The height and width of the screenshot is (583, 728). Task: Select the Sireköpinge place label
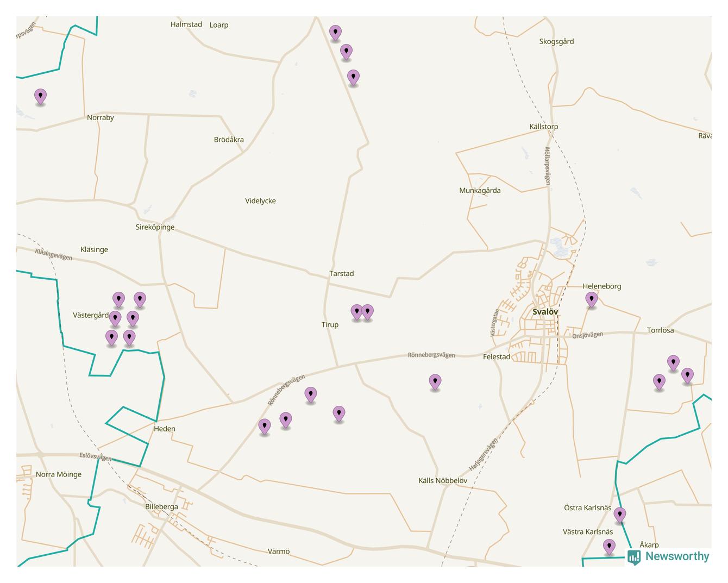(155, 227)
